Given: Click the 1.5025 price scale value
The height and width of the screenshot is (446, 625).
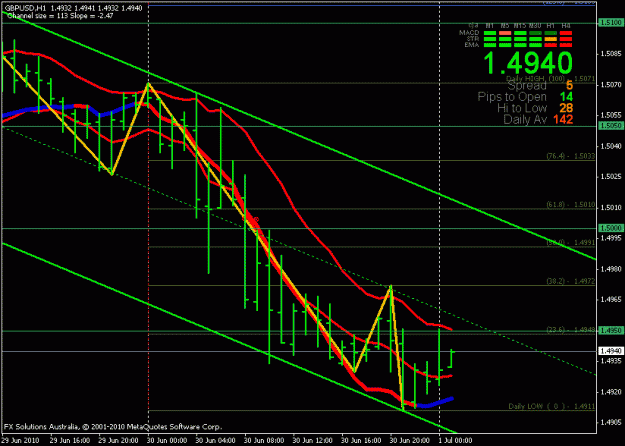Looking at the screenshot, I should click(611, 177).
